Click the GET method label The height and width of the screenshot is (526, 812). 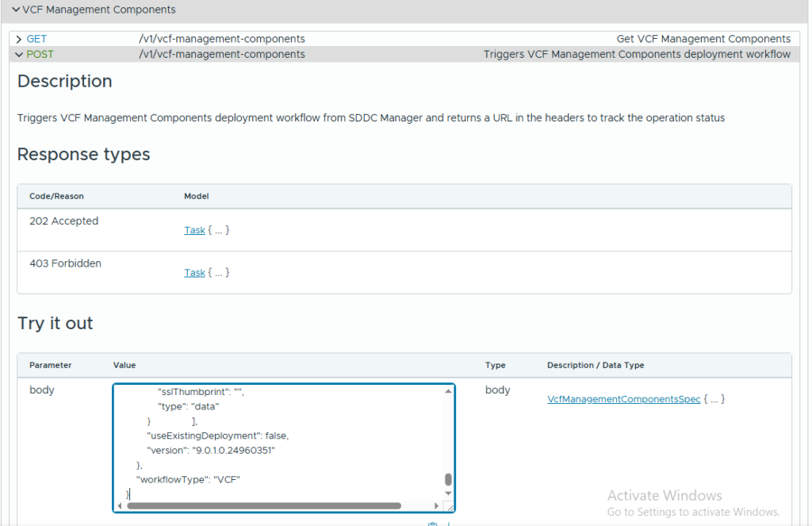pyautogui.click(x=36, y=39)
